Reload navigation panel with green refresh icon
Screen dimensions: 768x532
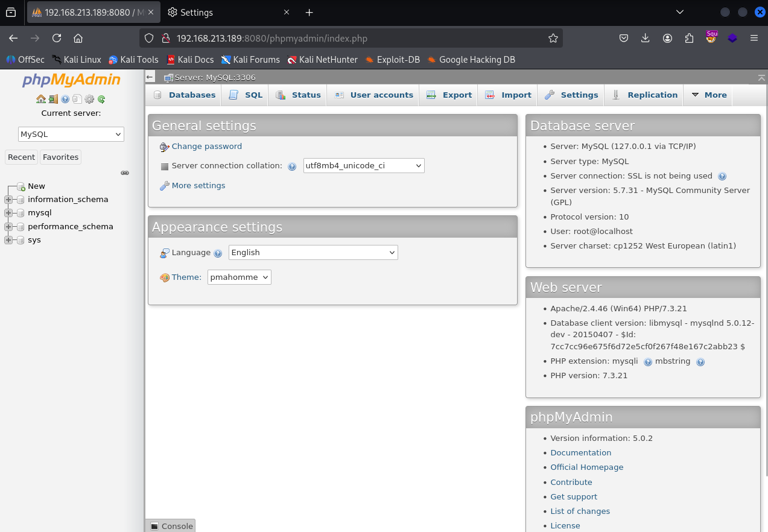(101, 99)
